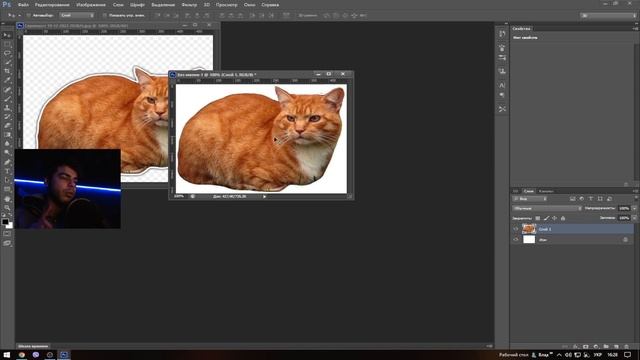The width and height of the screenshot is (640, 360).
Task: Open the Справка menu
Action: [270, 5]
